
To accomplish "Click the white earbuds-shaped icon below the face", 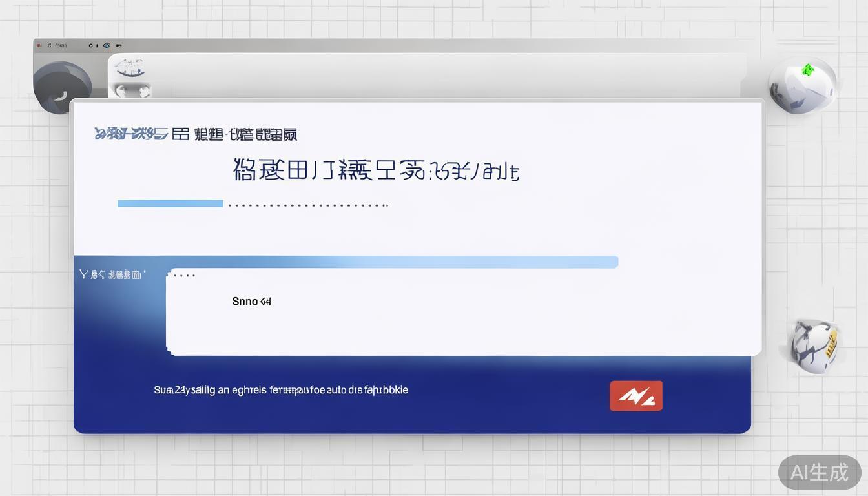I will tap(132, 90).
